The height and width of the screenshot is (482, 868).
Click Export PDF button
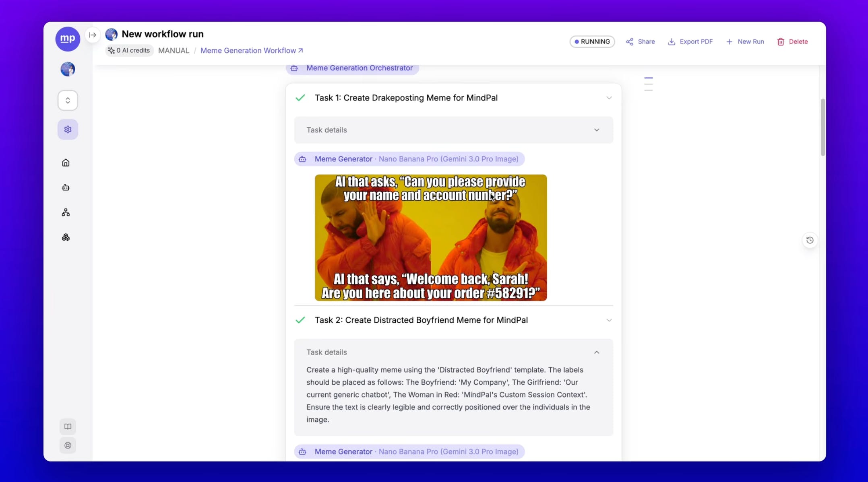(x=690, y=41)
